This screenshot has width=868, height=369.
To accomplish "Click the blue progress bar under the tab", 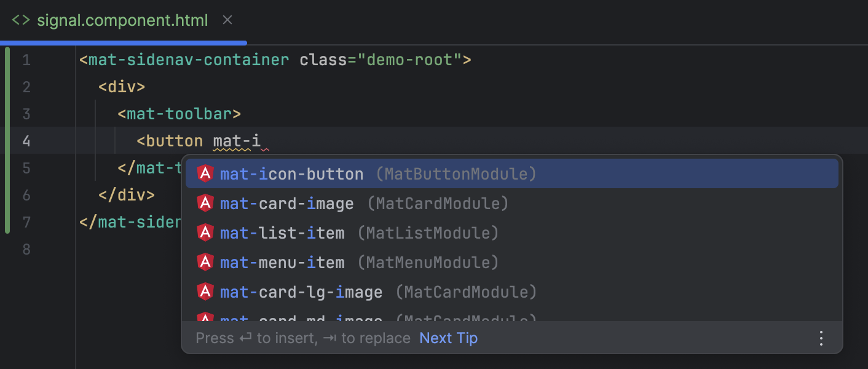I will coord(123,42).
